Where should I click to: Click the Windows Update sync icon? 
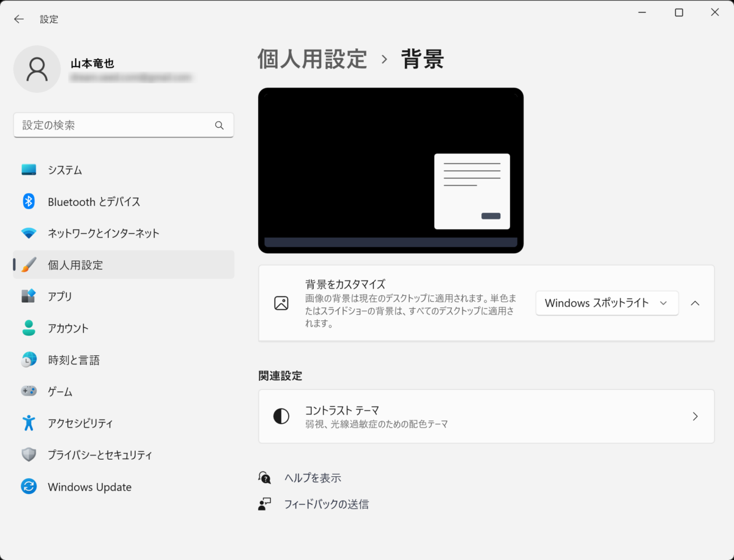pyautogui.click(x=29, y=487)
